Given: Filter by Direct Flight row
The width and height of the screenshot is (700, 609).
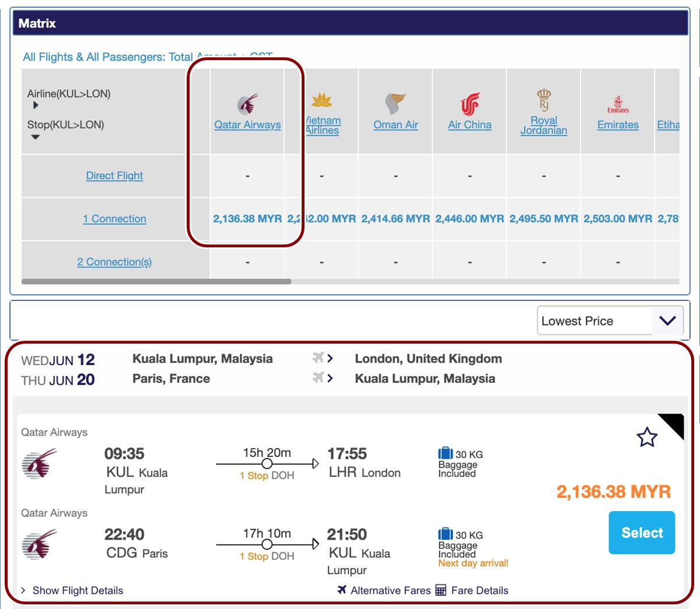Looking at the screenshot, I should click(114, 176).
